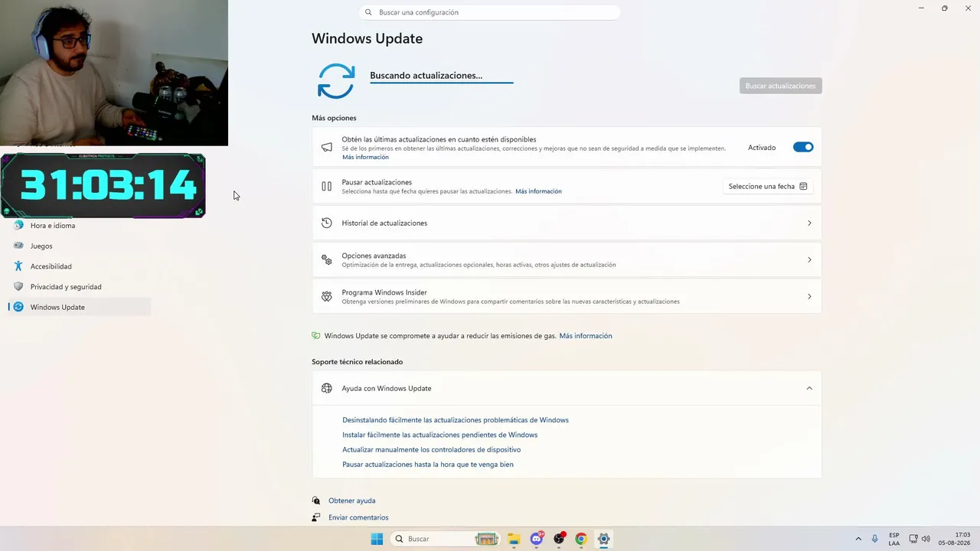Image resolution: width=980 pixels, height=551 pixels.
Task: Turn off the latest updates toggle
Action: point(803,147)
